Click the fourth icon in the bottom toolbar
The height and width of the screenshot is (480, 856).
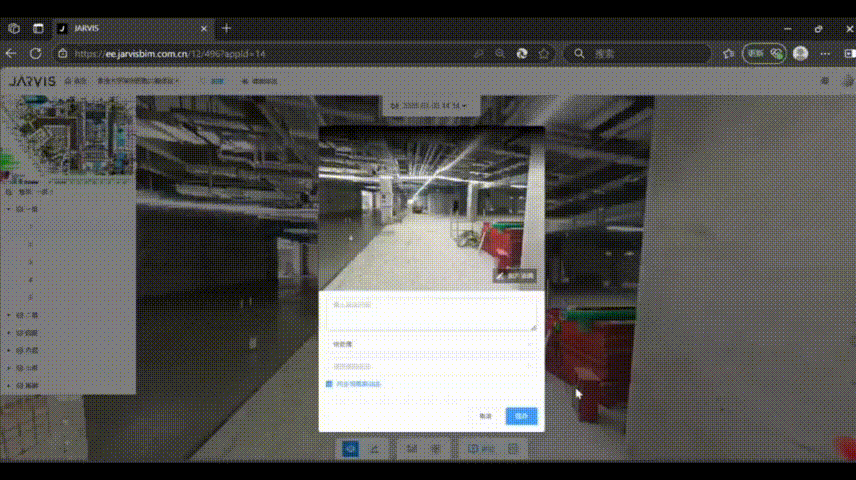436,450
